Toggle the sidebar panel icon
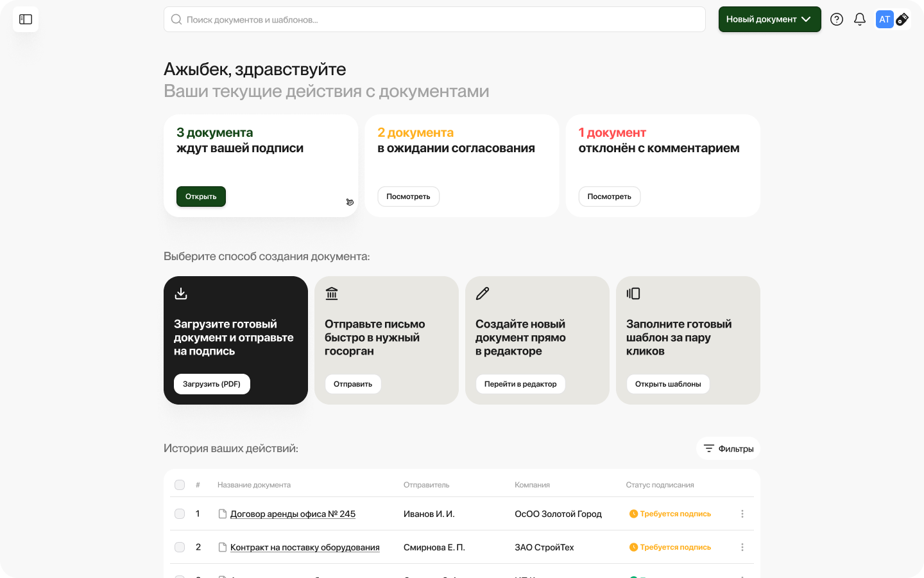924x578 pixels. (26, 19)
